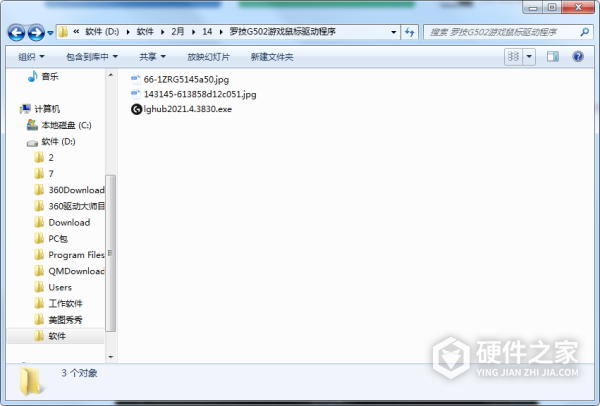600x406 pixels.
Task: Open the QMDownload folder
Action: pos(76,271)
